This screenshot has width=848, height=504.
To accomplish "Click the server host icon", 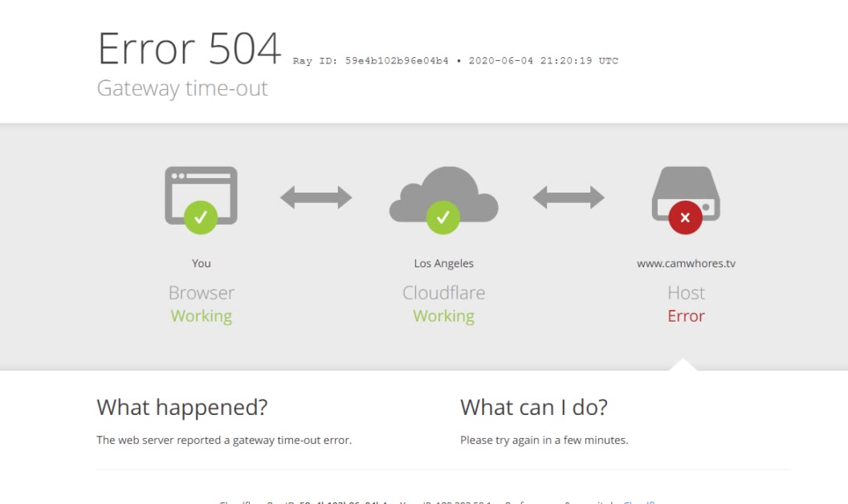I will pyautogui.click(x=686, y=193).
